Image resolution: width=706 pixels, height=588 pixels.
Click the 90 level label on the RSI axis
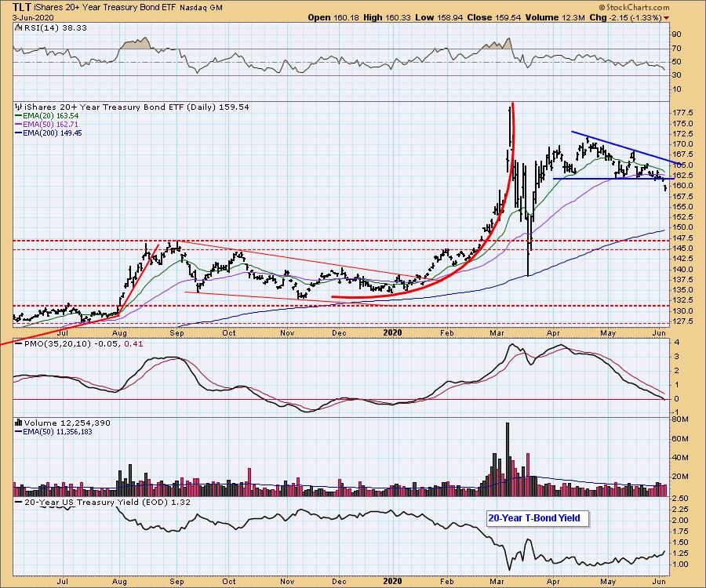tap(677, 34)
